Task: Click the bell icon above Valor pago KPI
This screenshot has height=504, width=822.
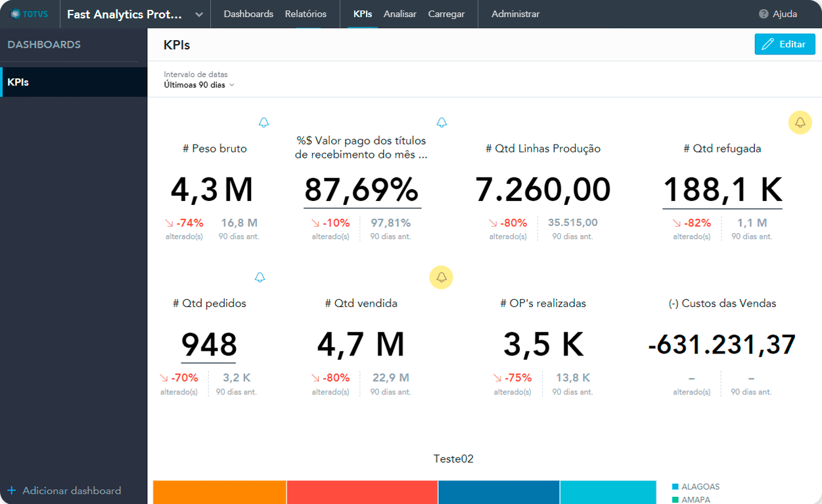Action: (x=442, y=123)
